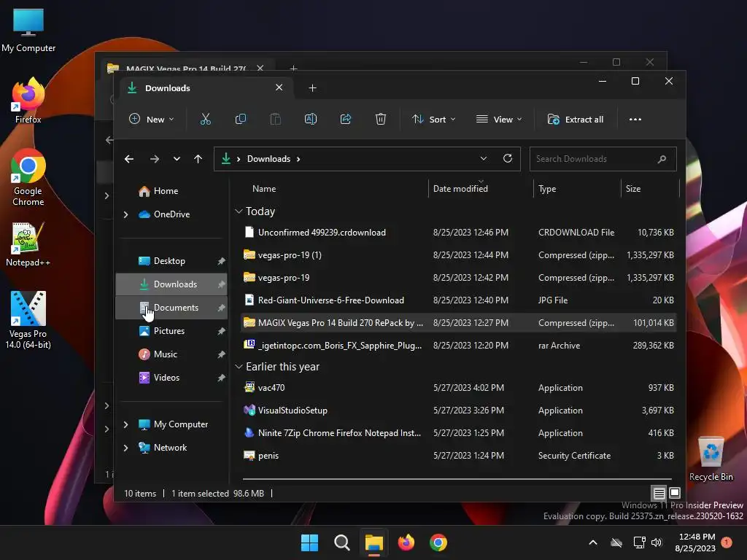The height and width of the screenshot is (560, 747).
Task: Select Google Chrome desktop shortcut
Action: [x=28, y=177]
